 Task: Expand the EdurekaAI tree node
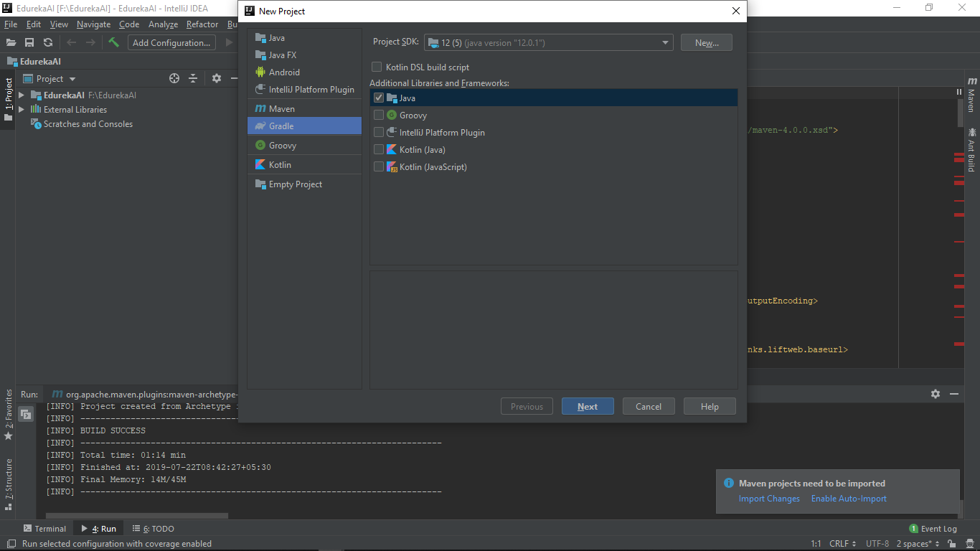pyautogui.click(x=22, y=95)
